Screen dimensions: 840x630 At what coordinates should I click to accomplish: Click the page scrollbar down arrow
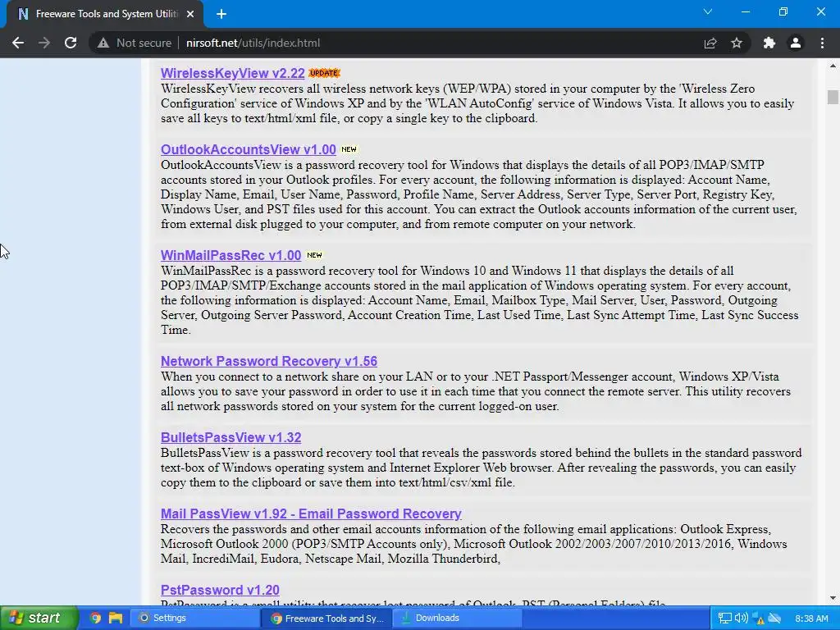(833, 598)
